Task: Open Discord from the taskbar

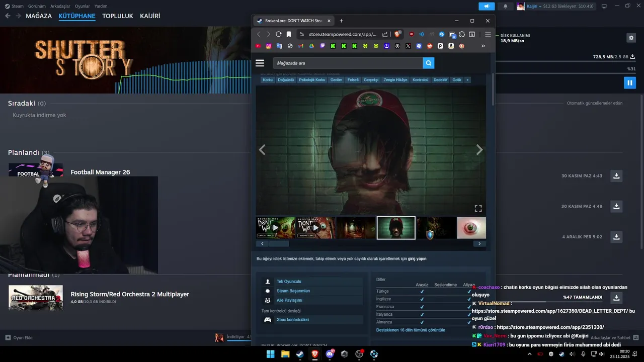Action: click(330, 354)
